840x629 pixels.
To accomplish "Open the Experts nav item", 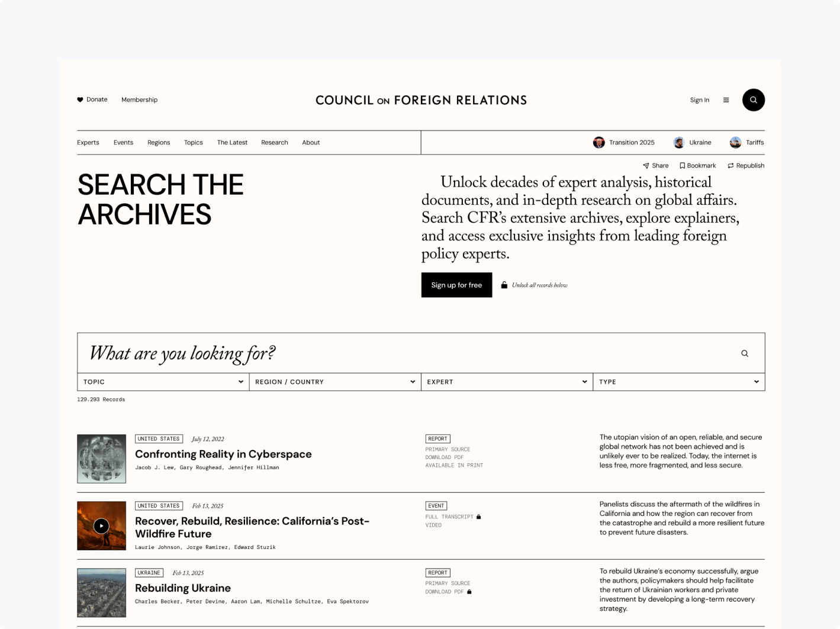I will tap(88, 142).
